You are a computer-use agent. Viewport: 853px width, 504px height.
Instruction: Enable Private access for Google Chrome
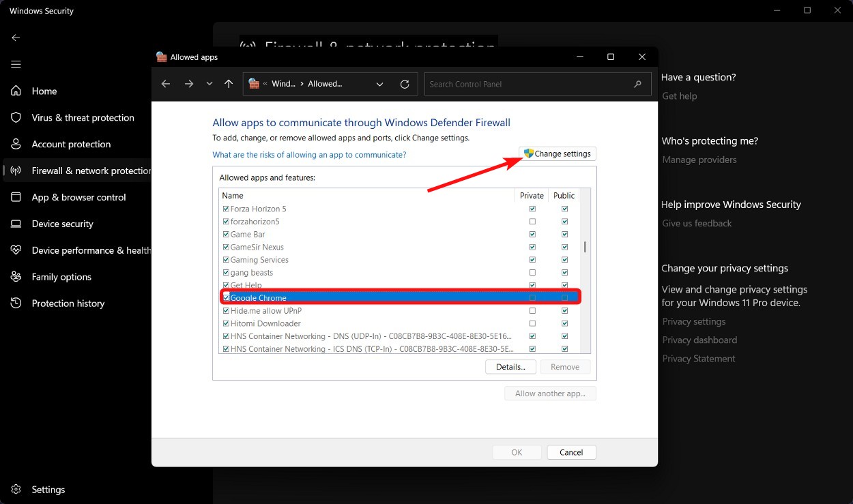[x=532, y=297]
